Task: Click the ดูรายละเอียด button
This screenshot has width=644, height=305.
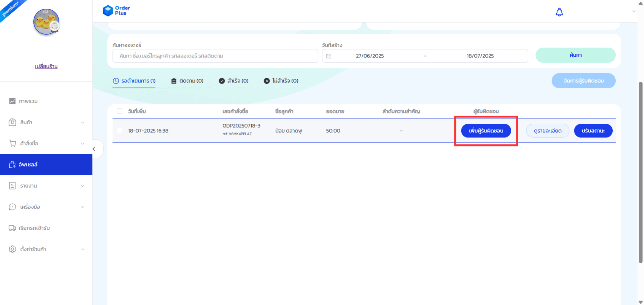Action: pos(548,131)
